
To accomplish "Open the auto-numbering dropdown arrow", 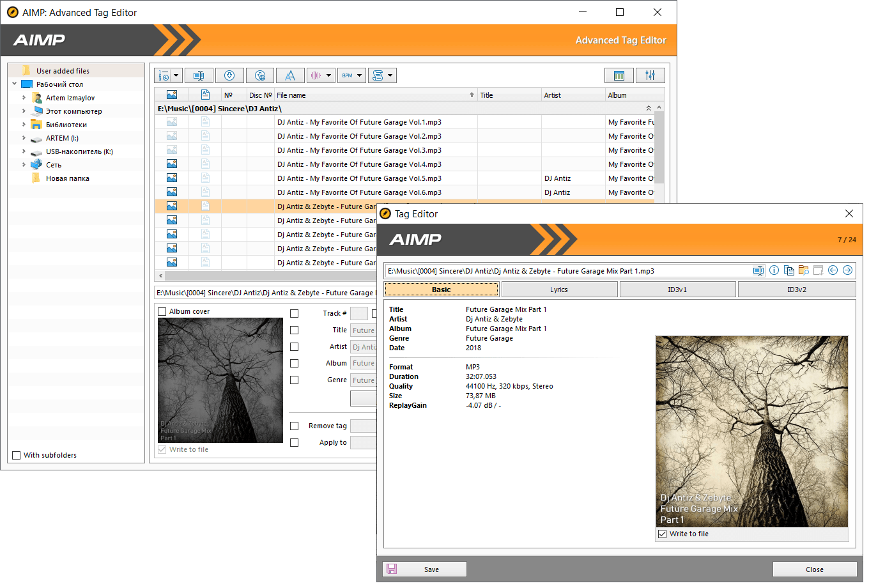I will coord(176,75).
